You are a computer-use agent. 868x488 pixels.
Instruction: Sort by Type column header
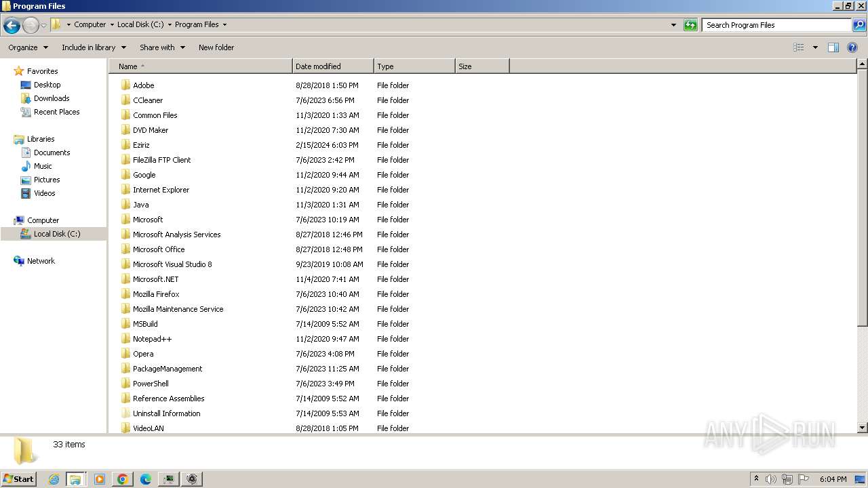[x=414, y=66]
